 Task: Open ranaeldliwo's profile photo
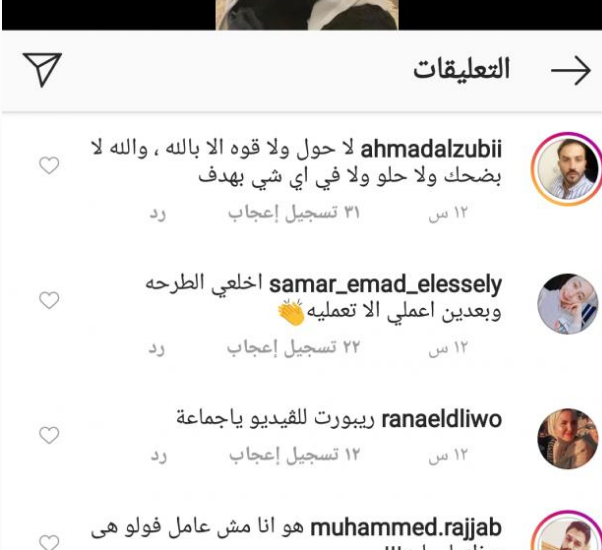[x=567, y=439]
